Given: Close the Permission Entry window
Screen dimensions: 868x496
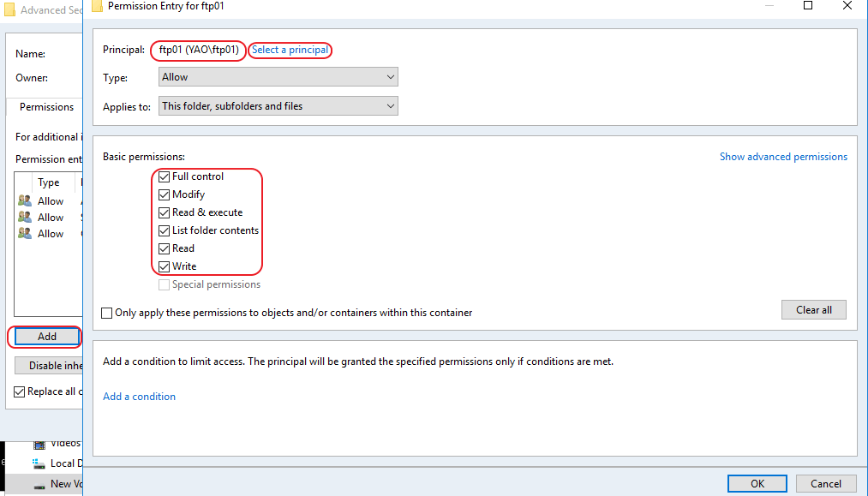Looking at the screenshot, I should pyautogui.click(x=847, y=5).
